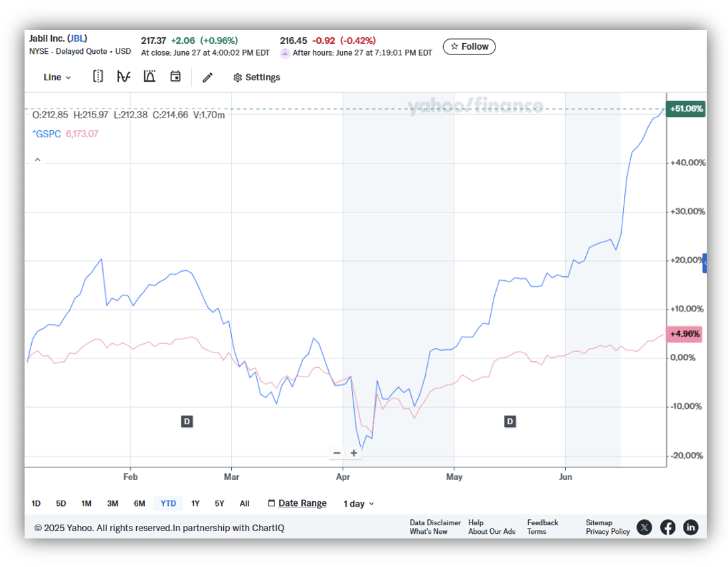Follow Jabil Inc. with the star button
The height and width of the screenshot is (567, 728).
coord(469,46)
